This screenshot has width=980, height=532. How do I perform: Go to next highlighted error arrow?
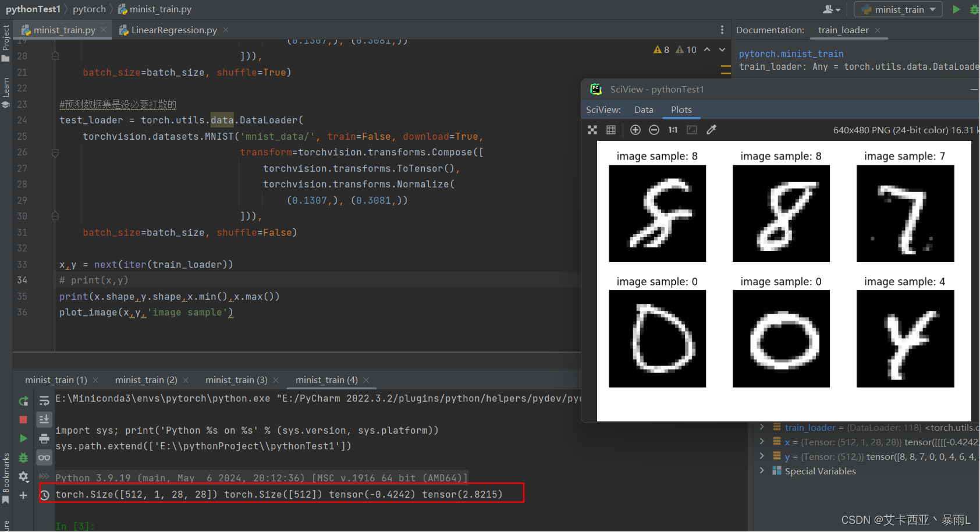coord(722,50)
